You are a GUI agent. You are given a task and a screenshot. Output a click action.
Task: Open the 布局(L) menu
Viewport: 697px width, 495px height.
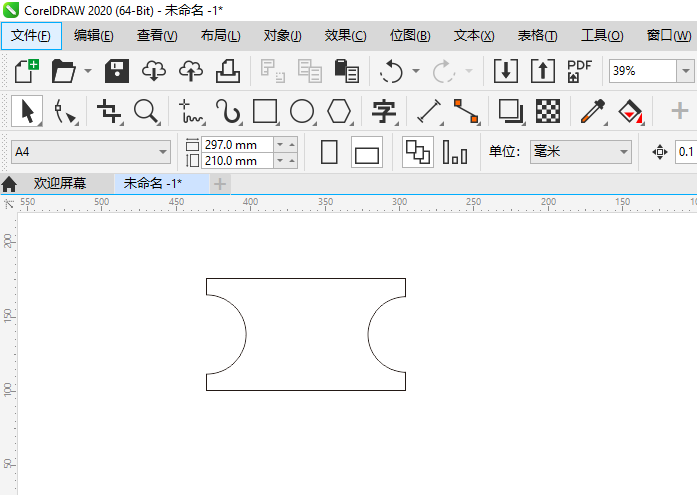click(220, 35)
